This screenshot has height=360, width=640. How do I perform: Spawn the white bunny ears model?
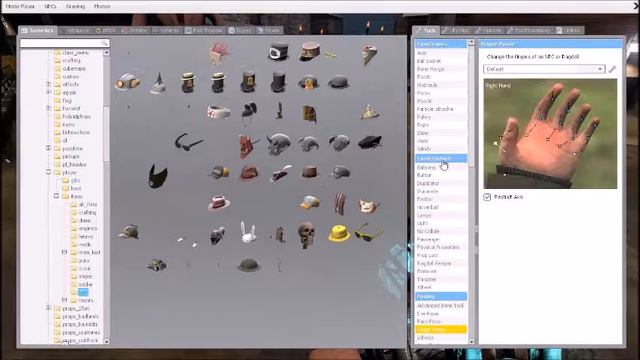click(x=248, y=233)
